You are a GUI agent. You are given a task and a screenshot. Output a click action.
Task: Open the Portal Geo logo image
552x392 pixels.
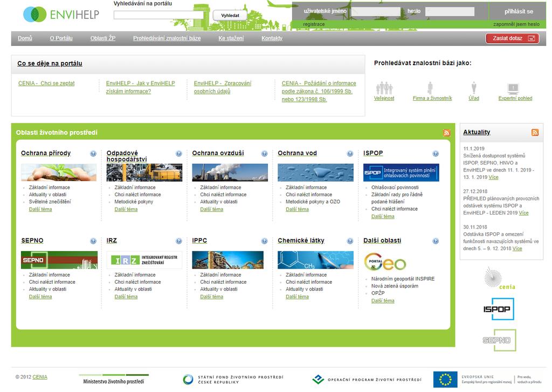(385, 263)
